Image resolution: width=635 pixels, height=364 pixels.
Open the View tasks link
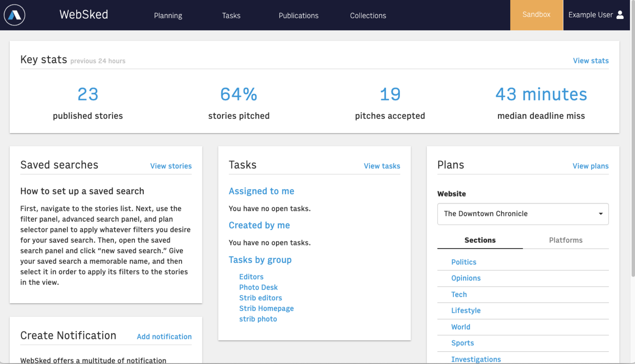382,166
